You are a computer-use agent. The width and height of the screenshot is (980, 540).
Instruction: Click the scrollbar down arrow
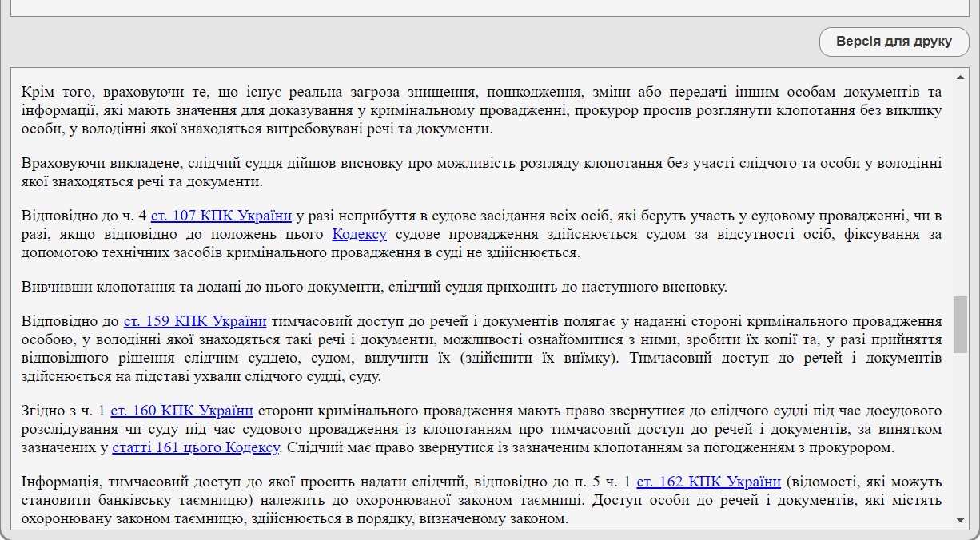click(960, 520)
